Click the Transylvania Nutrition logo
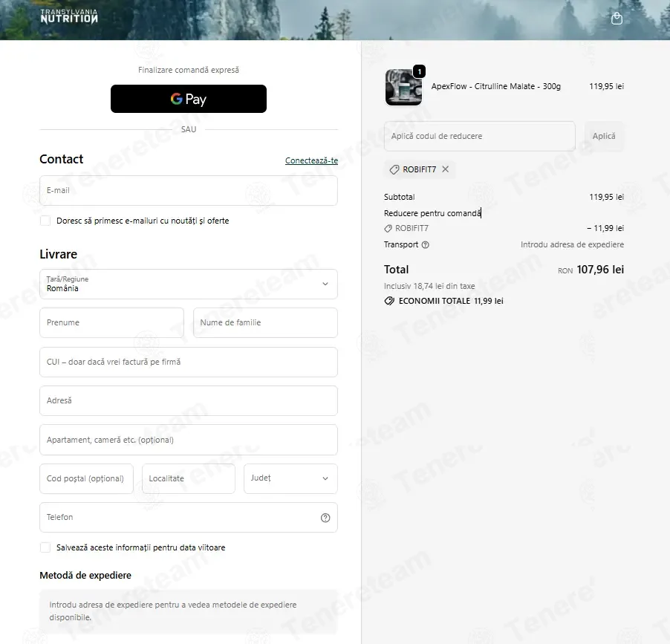Viewport: 670px width, 644px height. (x=69, y=16)
